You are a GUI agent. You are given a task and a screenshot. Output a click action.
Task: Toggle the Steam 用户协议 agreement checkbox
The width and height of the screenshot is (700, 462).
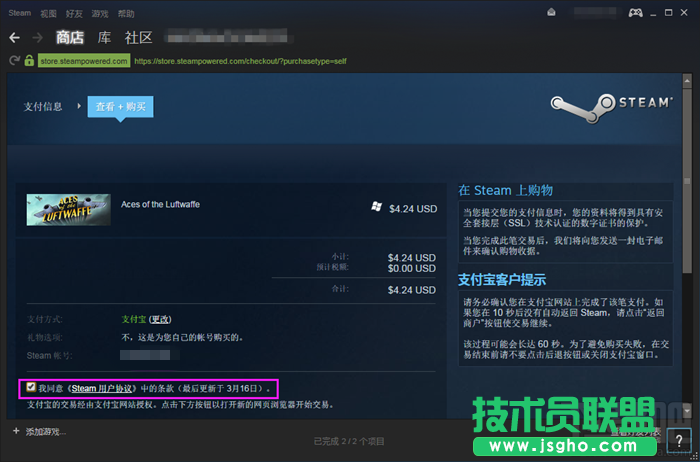pyautogui.click(x=31, y=387)
